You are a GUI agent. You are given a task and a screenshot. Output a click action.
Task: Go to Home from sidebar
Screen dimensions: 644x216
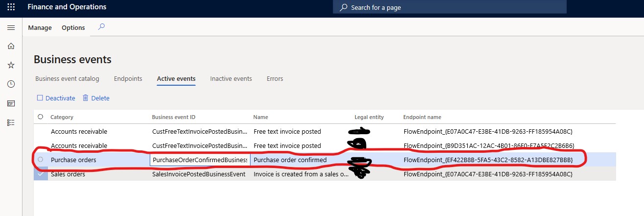click(11, 46)
